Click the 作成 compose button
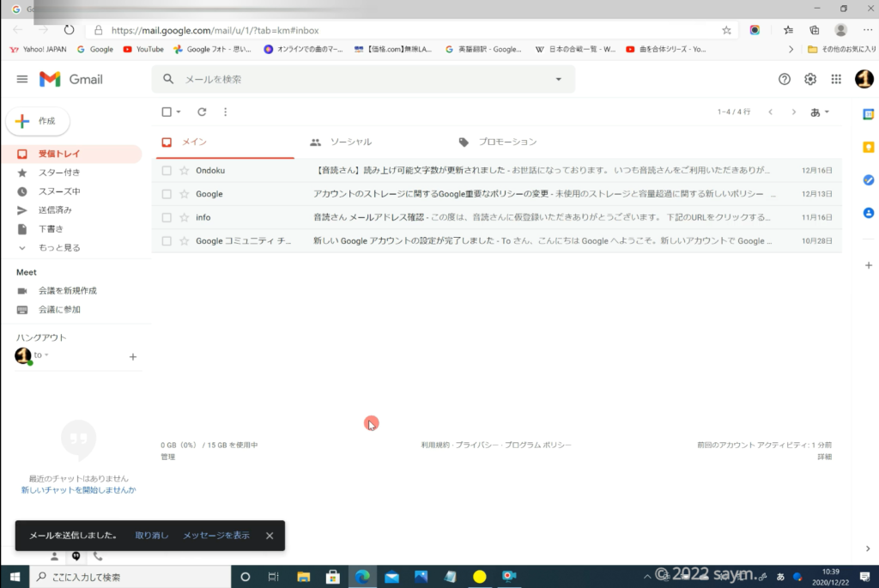 38,121
